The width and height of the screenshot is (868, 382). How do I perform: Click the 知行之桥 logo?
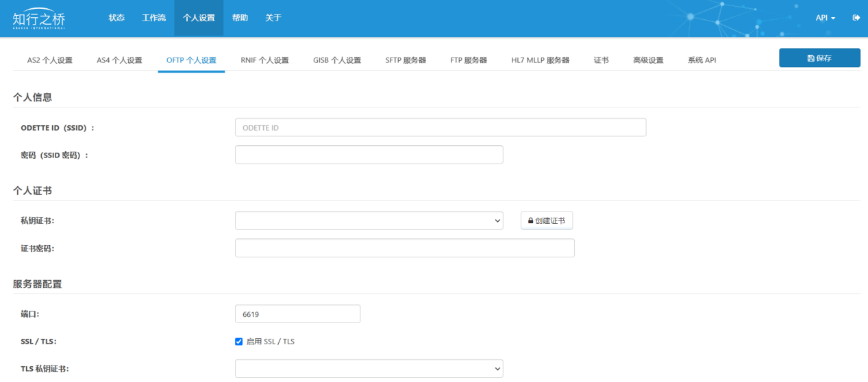[x=39, y=18]
